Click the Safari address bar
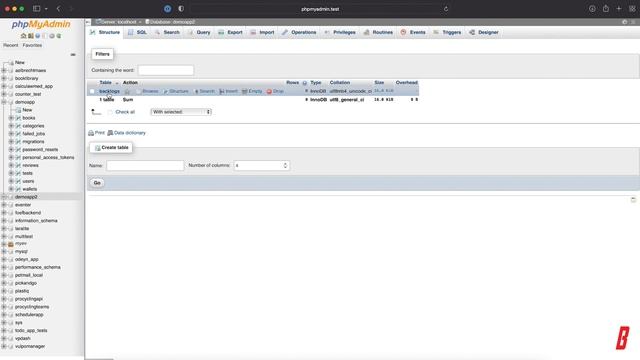The image size is (640, 360). (x=320, y=9)
